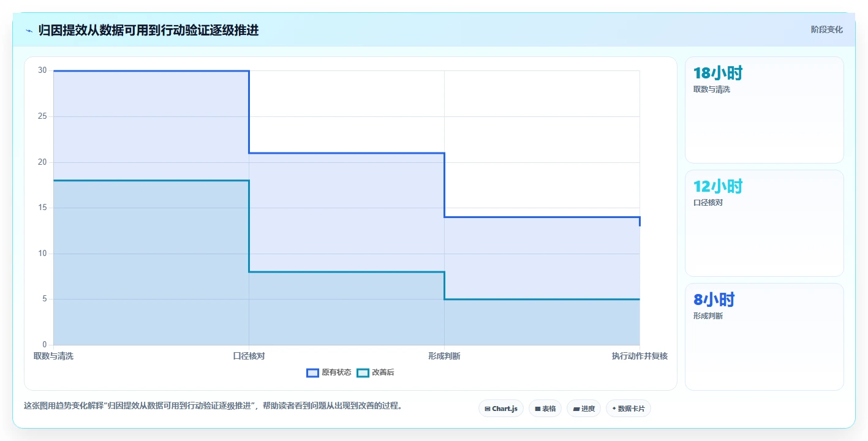
Task: Select the 8小时 value card
Action: 764,337
